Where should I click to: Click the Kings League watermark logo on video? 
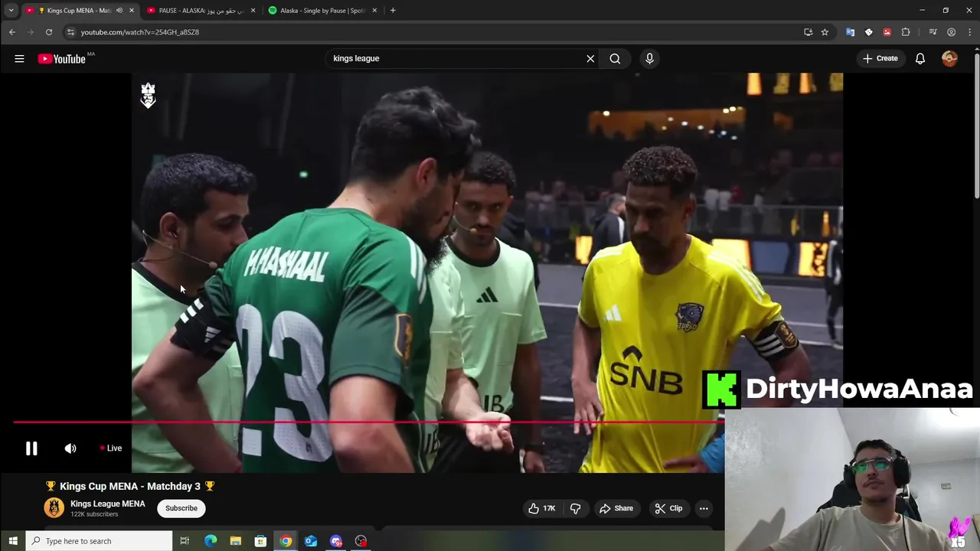(148, 95)
